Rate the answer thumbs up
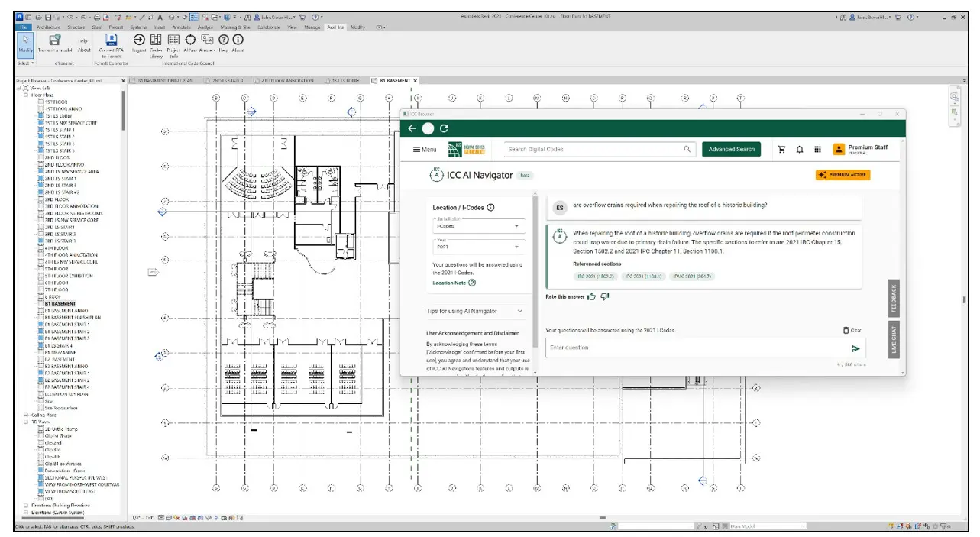Screen dimensions: 980x537 (592, 296)
